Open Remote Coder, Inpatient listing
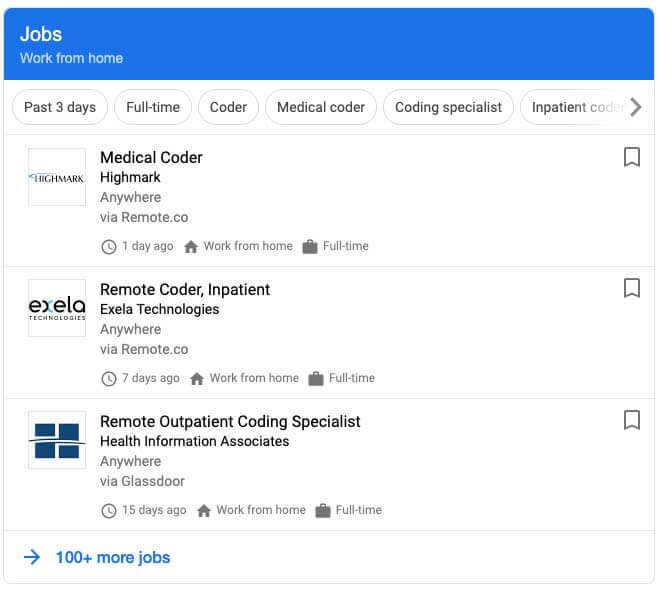This screenshot has width=660, height=590. tap(185, 289)
